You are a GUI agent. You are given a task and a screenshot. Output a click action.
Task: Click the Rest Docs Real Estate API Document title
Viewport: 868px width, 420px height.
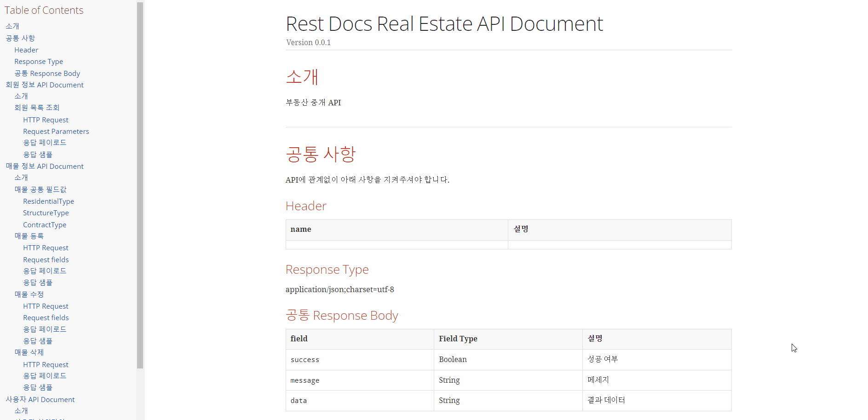point(444,23)
